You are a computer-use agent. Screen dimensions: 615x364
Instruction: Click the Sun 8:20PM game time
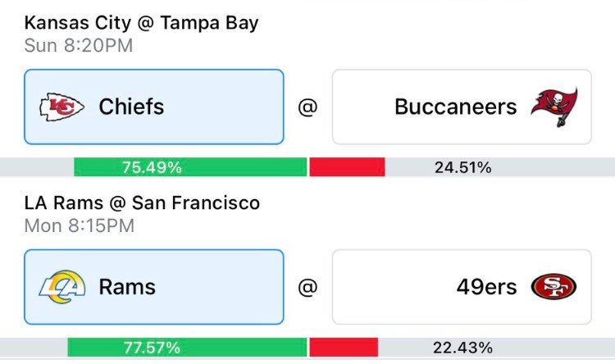[x=79, y=46]
